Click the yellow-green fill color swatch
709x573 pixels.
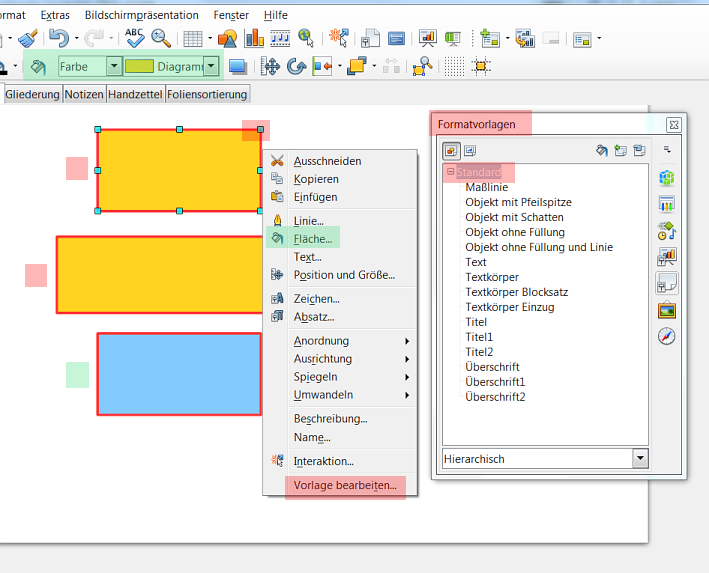point(139,67)
